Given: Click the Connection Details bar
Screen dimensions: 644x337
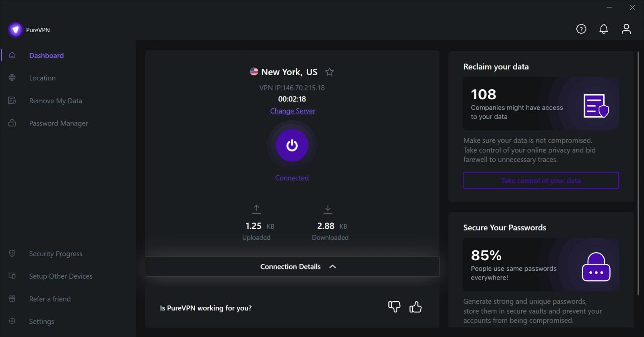Looking at the screenshot, I should (292, 267).
